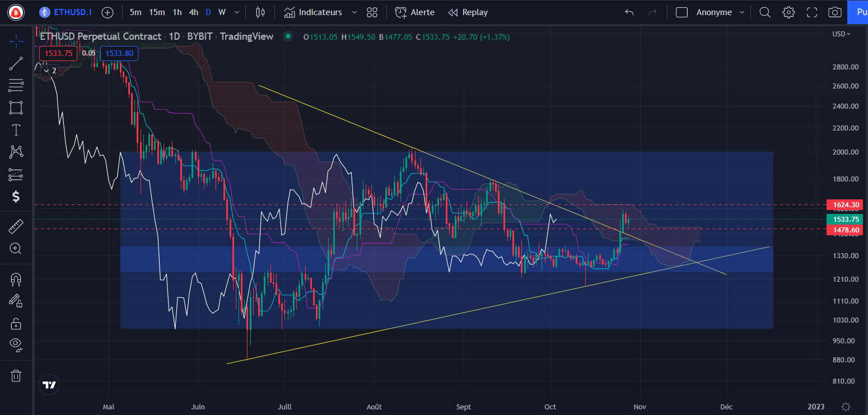The image size is (868, 415).
Task: Expand the Anonyme layout dropdown arrow
Action: 742,12
